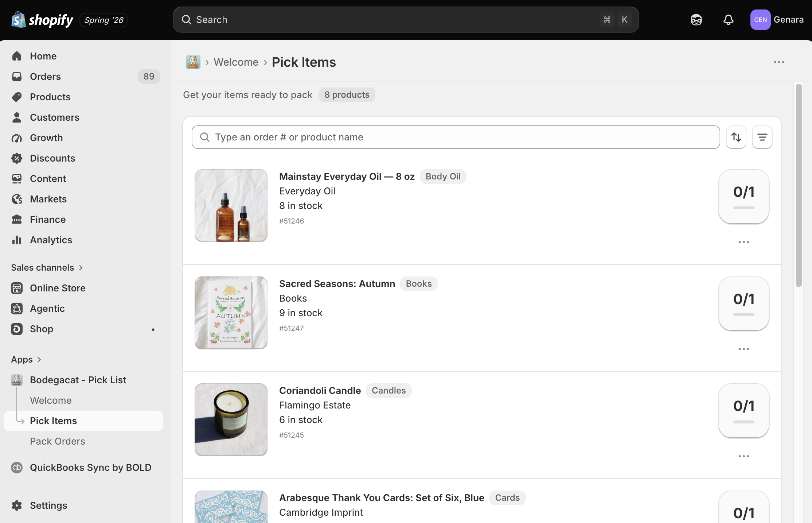Viewport: 812px width, 523px height.
Task: Click the GEN account avatar
Action: coord(760,20)
